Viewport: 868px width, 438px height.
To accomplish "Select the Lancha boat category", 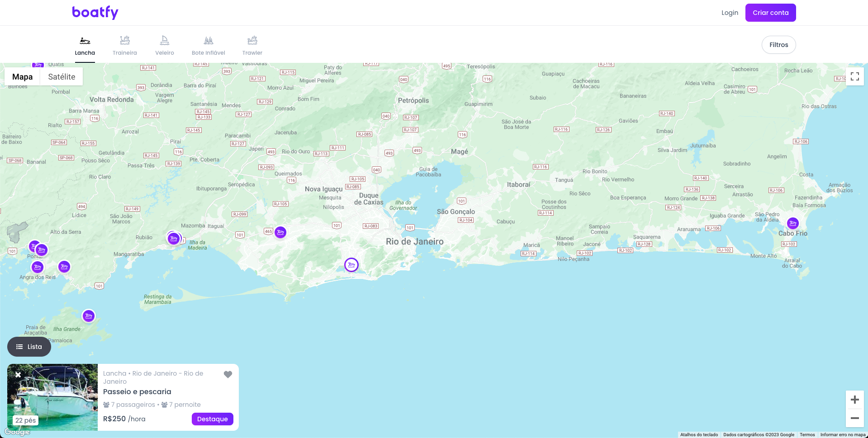I will pos(85,46).
